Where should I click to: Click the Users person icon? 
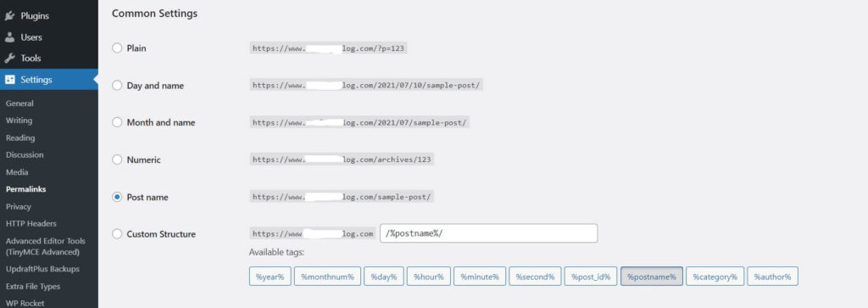point(9,37)
